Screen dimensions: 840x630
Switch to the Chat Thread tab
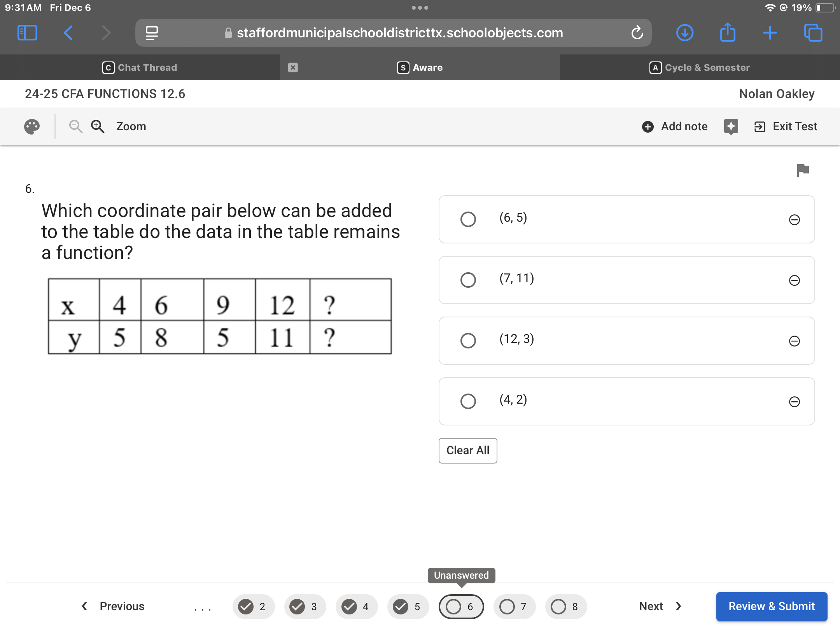pyautogui.click(x=140, y=68)
